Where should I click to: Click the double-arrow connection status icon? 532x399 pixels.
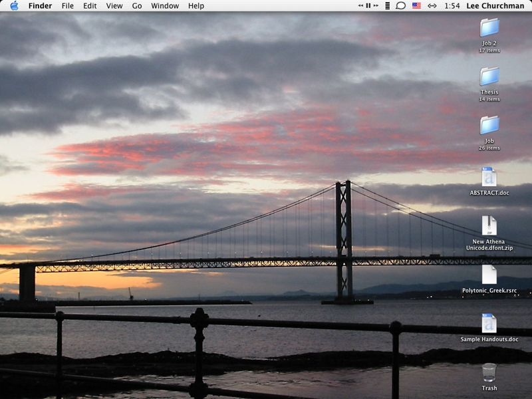432,6
